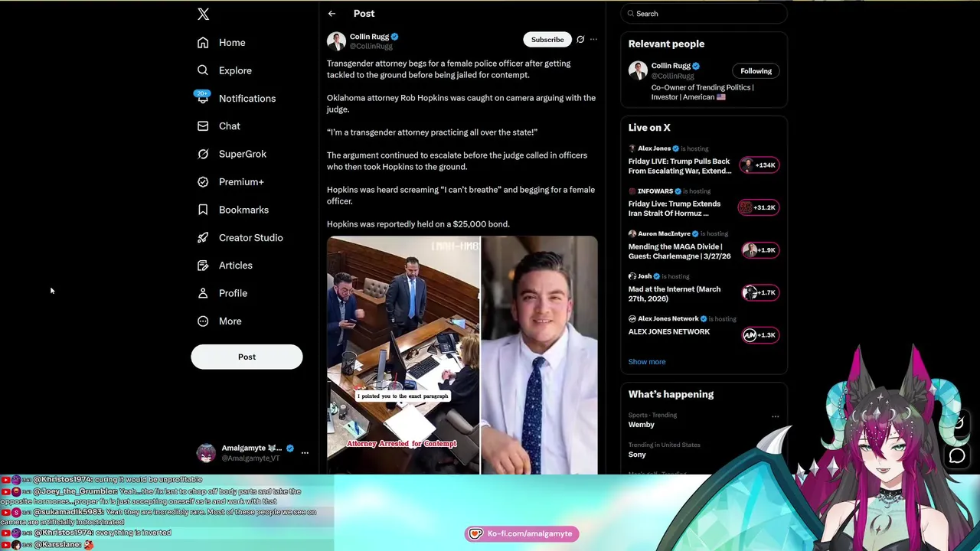Click Collin Rugg name in post header
Viewport: 980px width, 551px height.
[369, 37]
